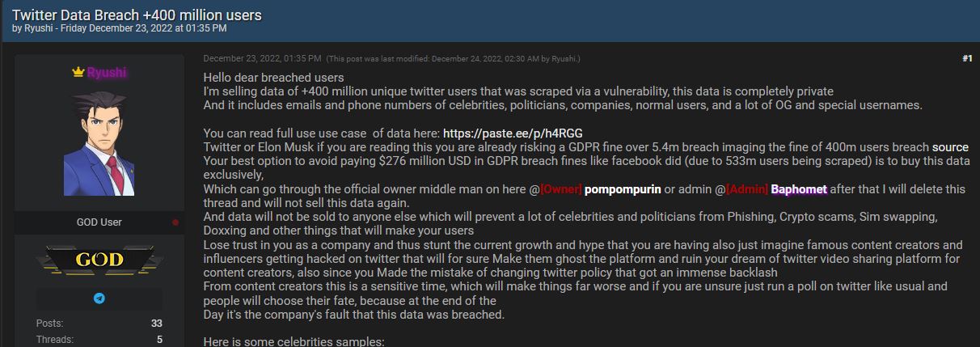Click the crown icon beside Ryushi's username
This screenshot has width=980, height=347.
[x=78, y=73]
